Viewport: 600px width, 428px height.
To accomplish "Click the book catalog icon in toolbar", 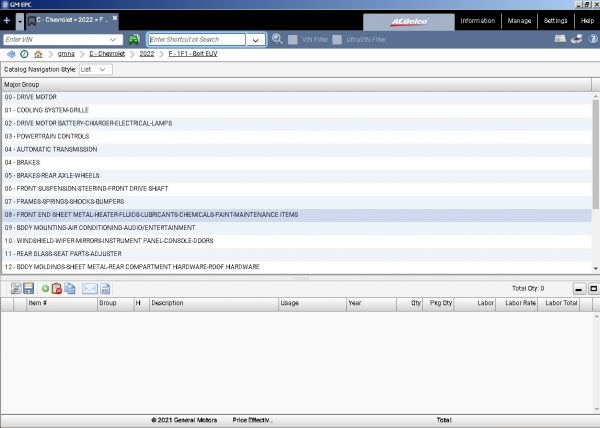I will point(560,39).
